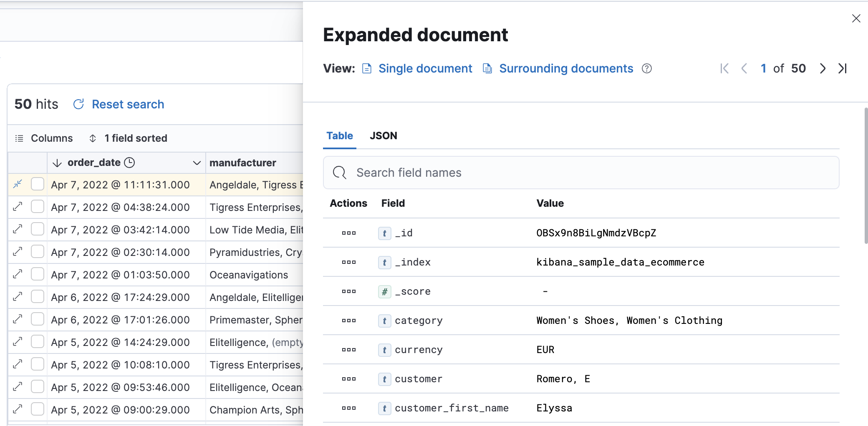Open actions menu for currency field
The height and width of the screenshot is (426, 868).
(348, 350)
